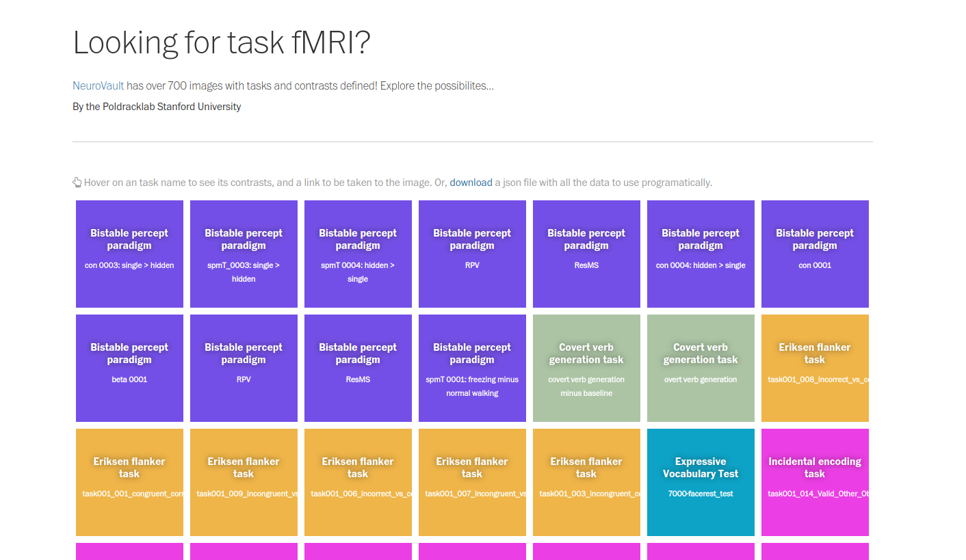Open the 'con 0001' Bistable percept tile
This screenshot has width=966, height=560.
pyautogui.click(x=815, y=254)
